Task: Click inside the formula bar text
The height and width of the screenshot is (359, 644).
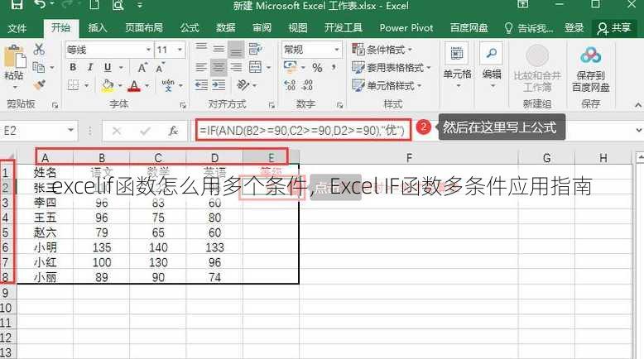Action: (x=303, y=131)
